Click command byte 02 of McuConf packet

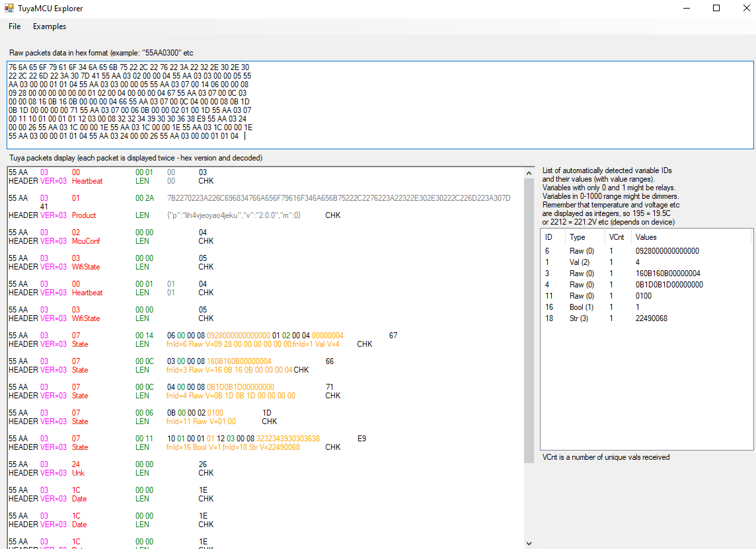(x=76, y=233)
